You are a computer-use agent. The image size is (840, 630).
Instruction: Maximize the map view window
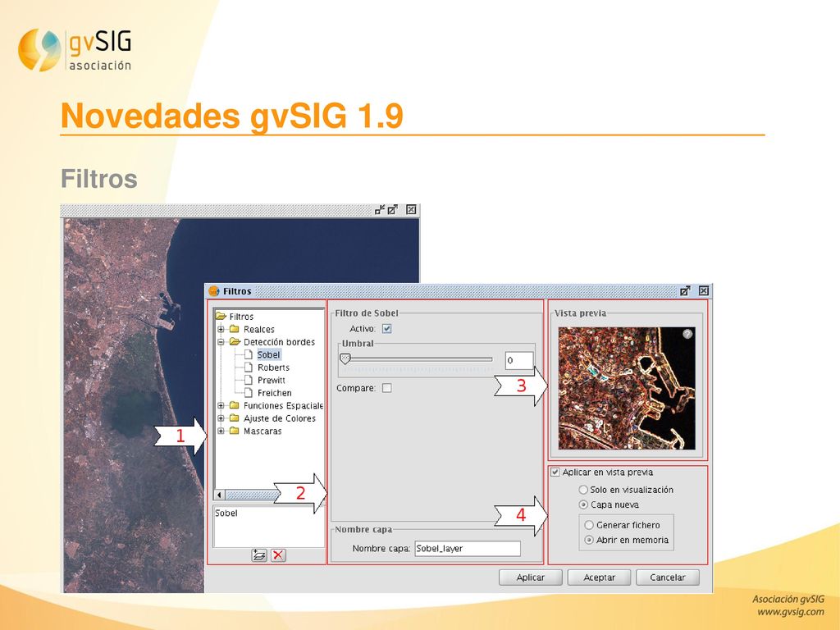click(x=393, y=209)
